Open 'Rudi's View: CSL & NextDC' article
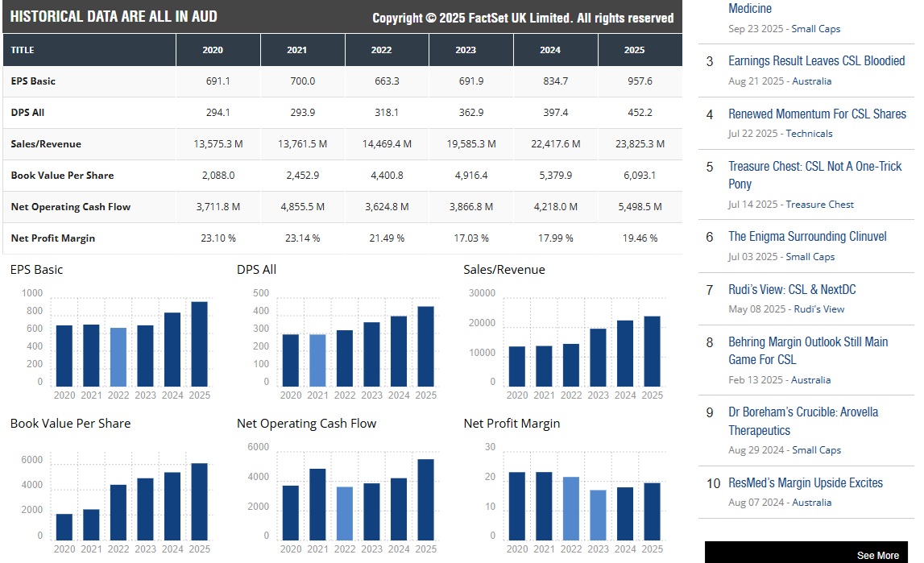924x563 pixels. [792, 290]
